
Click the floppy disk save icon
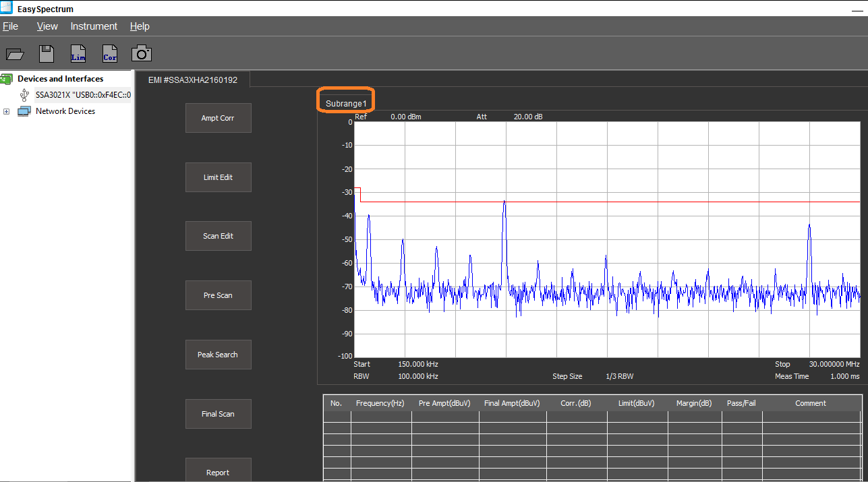point(47,54)
